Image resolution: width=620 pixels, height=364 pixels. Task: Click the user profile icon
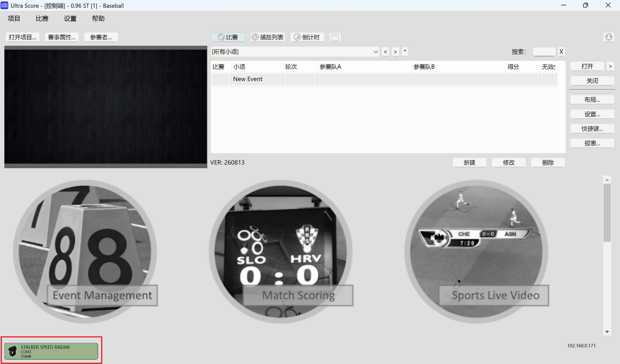[608, 37]
